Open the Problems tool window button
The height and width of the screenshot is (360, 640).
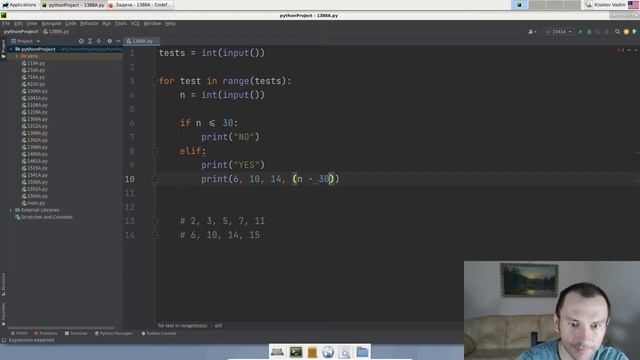coord(46,333)
